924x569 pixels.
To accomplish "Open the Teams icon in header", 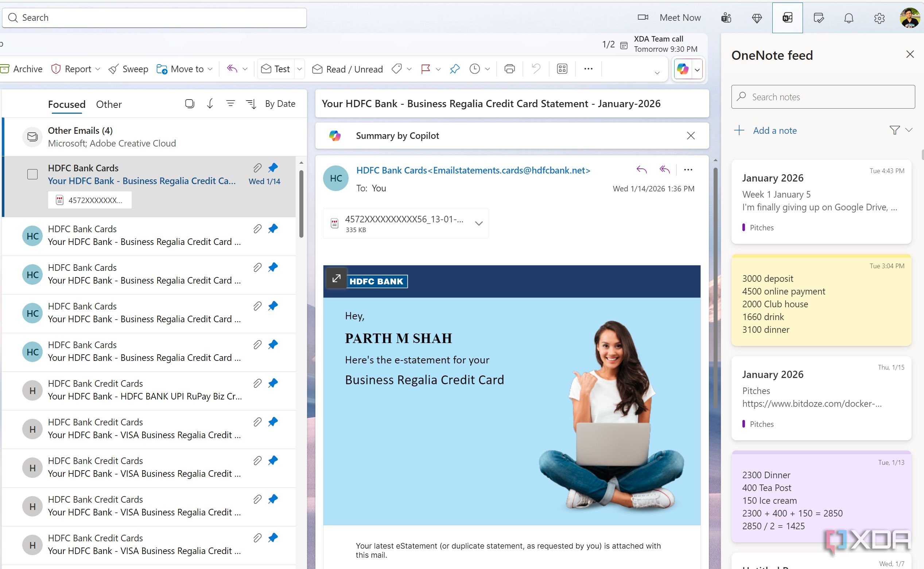I will (726, 18).
